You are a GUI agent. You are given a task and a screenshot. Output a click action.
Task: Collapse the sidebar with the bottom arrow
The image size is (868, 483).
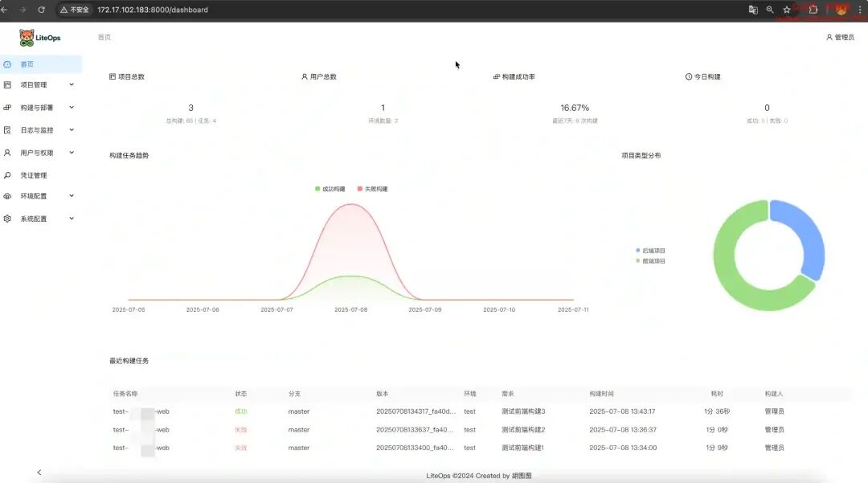pos(39,473)
